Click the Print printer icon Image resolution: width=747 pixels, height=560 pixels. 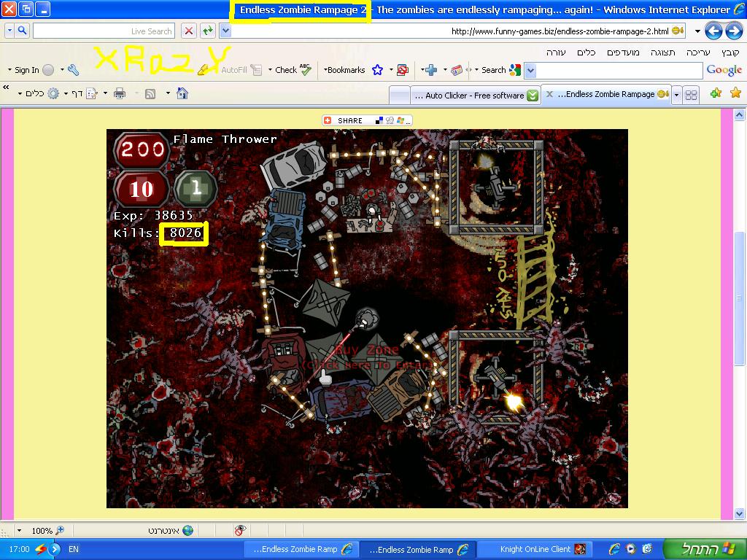coord(120,93)
